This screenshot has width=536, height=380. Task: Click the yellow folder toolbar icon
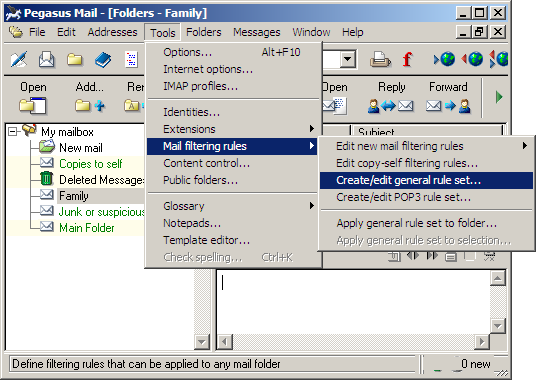click(75, 60)
